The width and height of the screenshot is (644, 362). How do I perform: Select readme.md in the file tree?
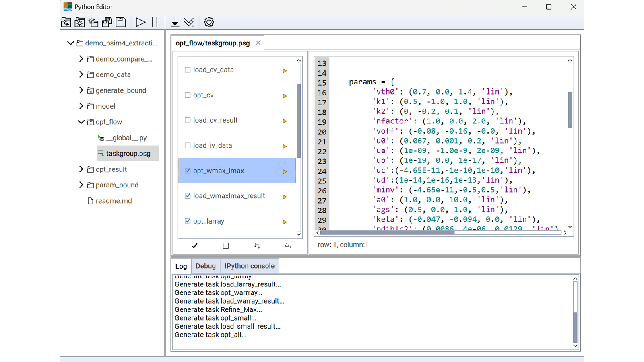tap(114, 200)
